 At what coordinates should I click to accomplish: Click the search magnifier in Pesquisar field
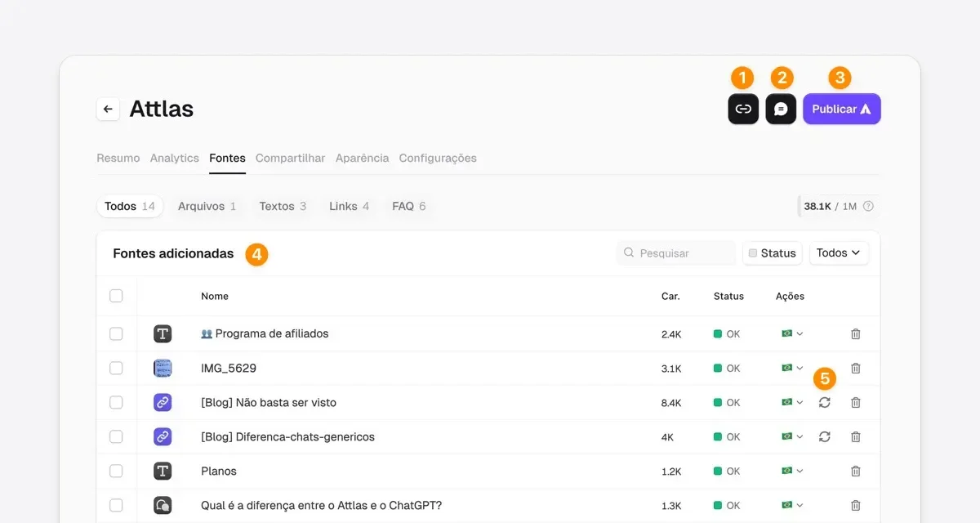point(627,253)
